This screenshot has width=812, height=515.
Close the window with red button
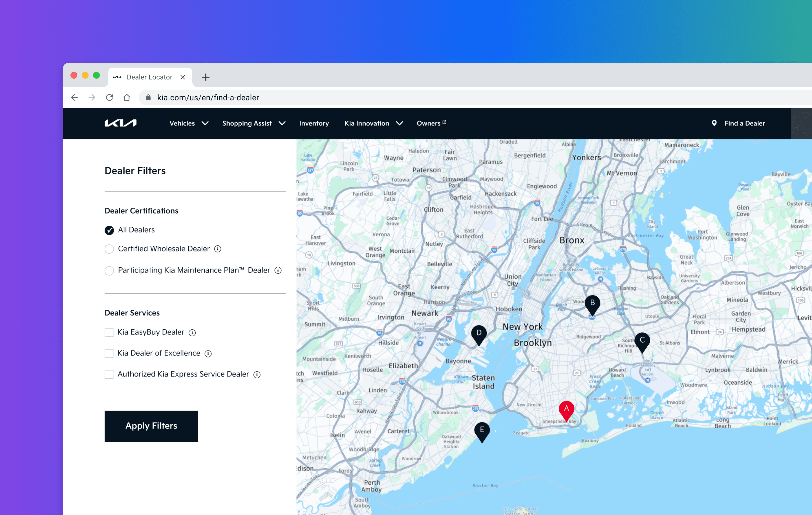(x=74, y=75)
